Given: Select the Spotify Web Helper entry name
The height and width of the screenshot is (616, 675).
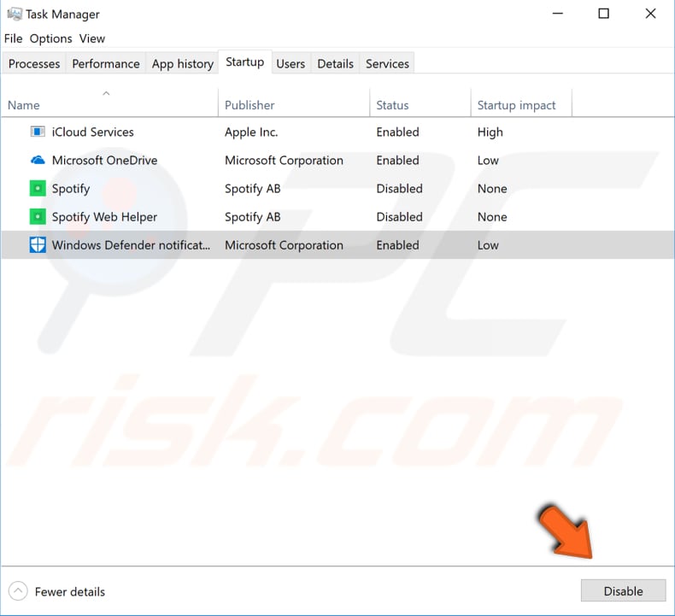Looking at the screenshot, I should 104,217.
